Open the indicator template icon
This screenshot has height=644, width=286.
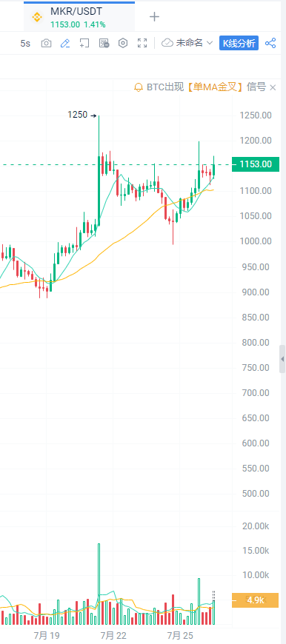(x=104, y=43)
